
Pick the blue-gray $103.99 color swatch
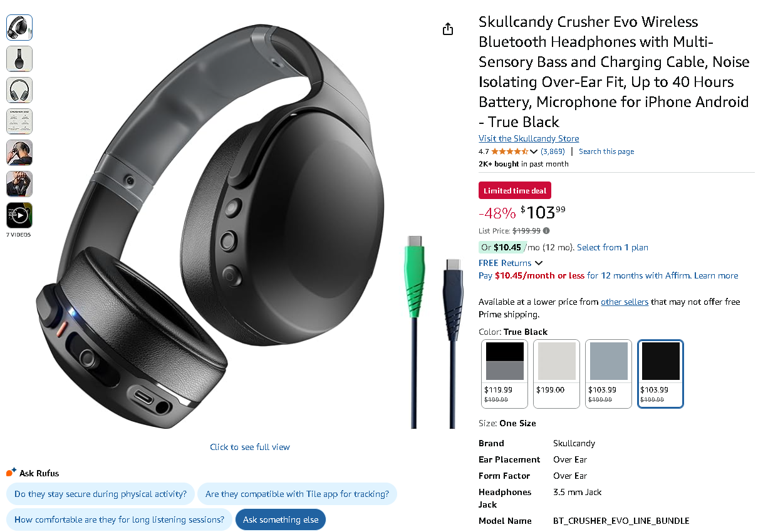(608, 374)
